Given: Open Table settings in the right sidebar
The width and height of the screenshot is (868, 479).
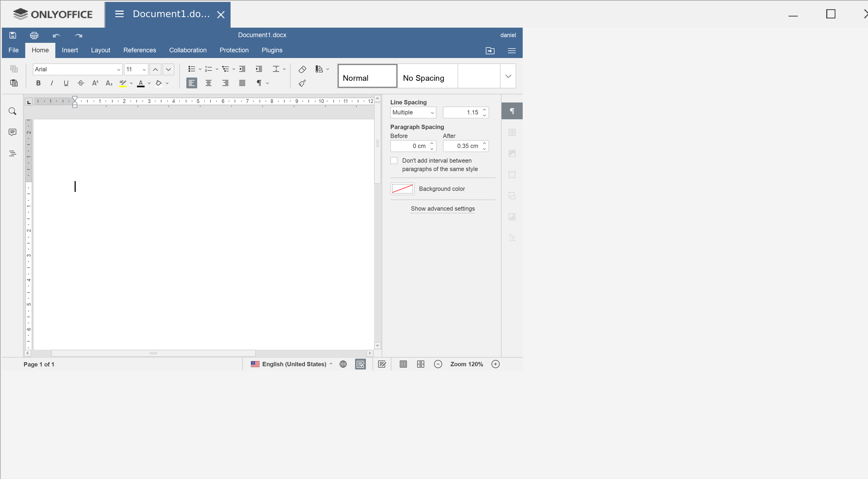Looking at the screenshot, I should pyautogui.click(x=512, y=132).
